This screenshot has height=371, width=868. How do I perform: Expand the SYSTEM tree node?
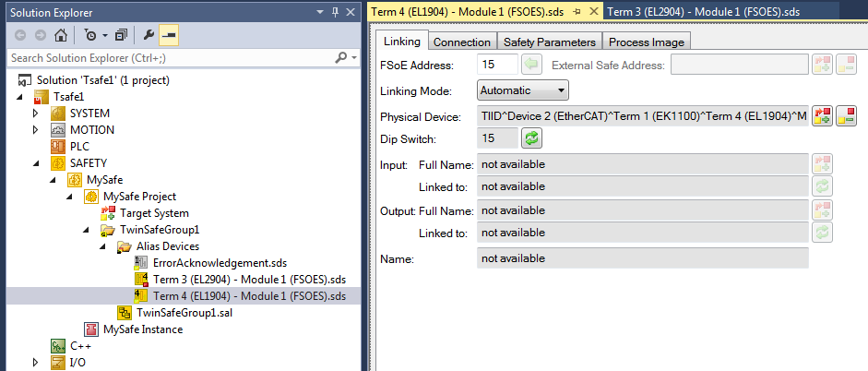point(37,113)
